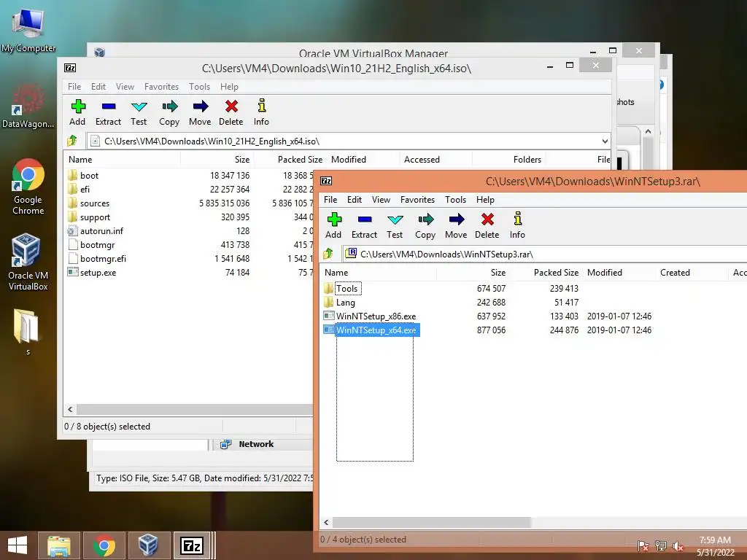Click Move icon in ISO 7-Zip window
The height and width of the screenshot is (560, 747).
[x=200, y=106]
